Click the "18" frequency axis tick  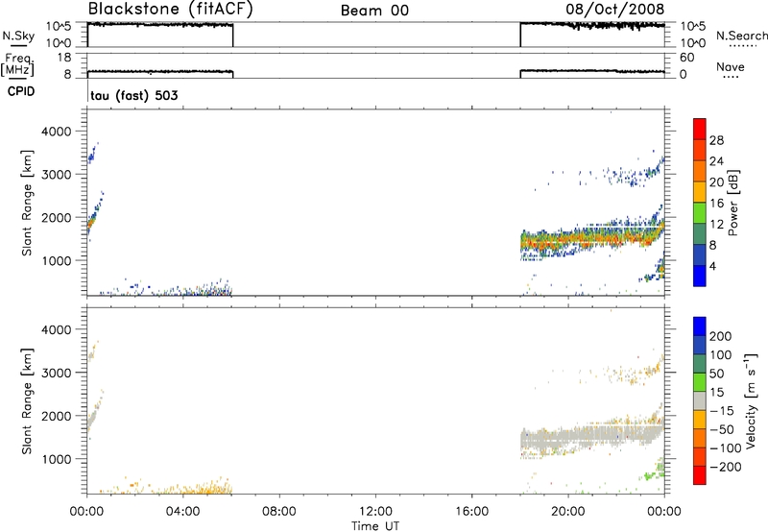64,58
